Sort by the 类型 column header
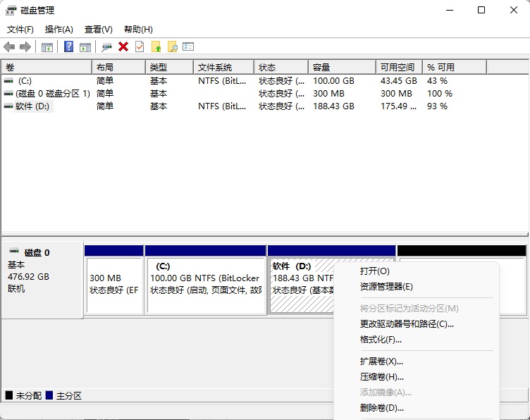Screen dimensions: 530x420 tap(170, 67)
